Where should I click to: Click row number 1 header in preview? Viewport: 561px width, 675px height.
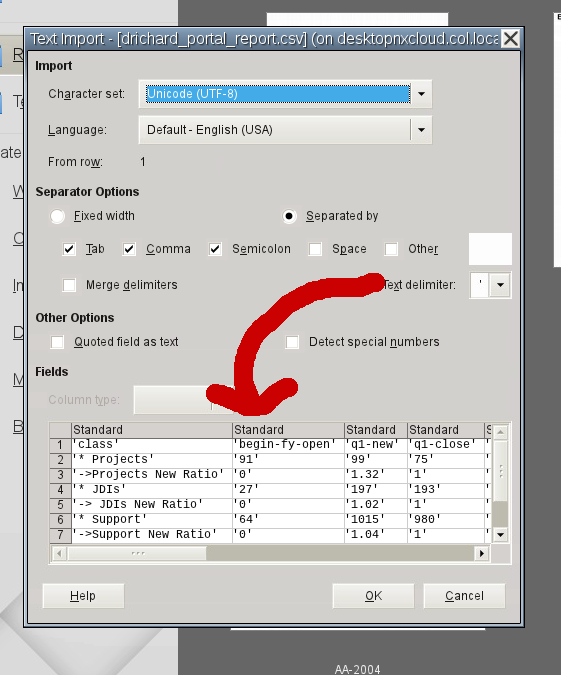(60, 445)
